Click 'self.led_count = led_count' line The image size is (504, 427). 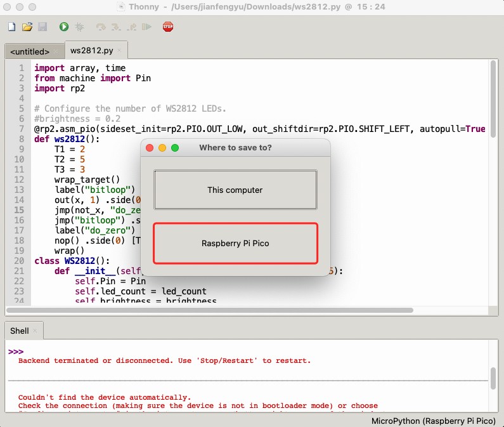coord(141,291)
